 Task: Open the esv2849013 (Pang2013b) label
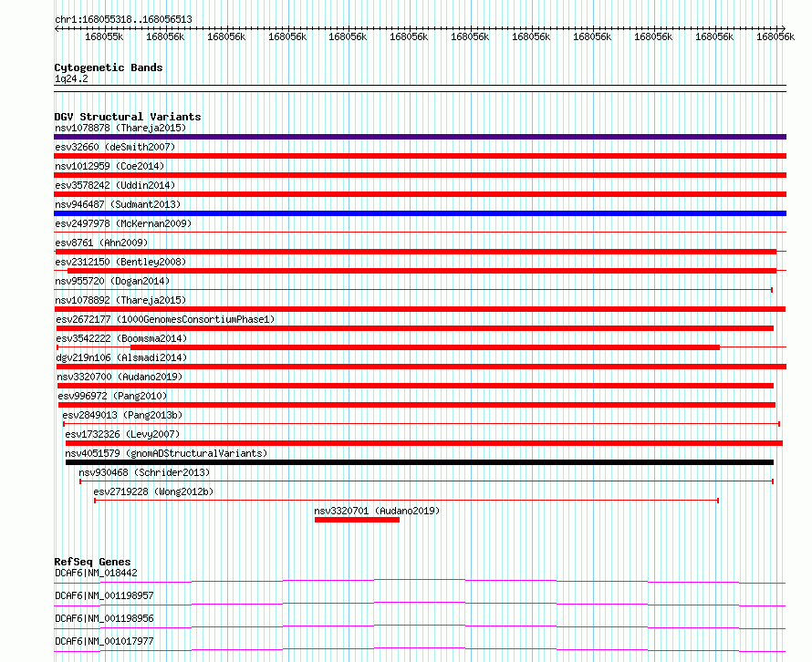[122, 415]
